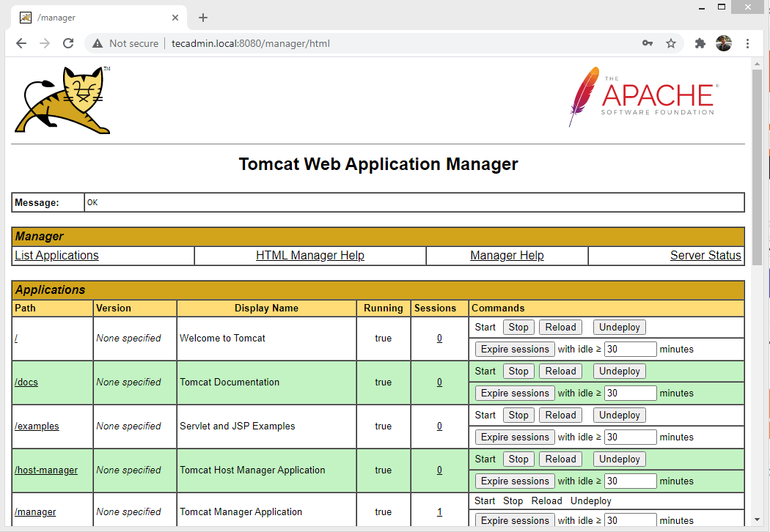Stop the /docs application
This screenshot has height=532, width=770.
pos(518,371)
